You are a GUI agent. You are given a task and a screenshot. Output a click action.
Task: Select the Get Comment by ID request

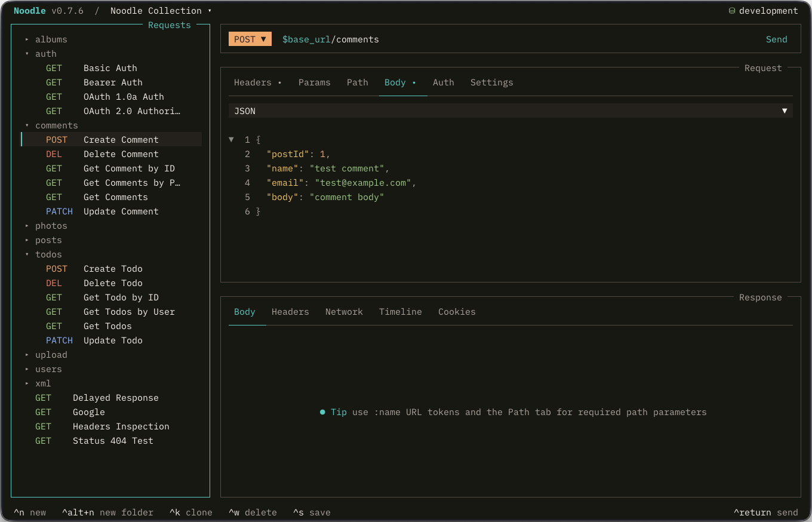click(112, 168)
